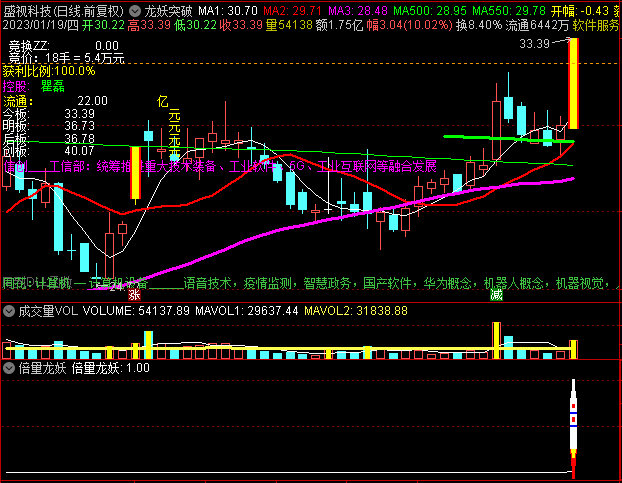Select the yellow candlestick above the 涨 marker
This screenshot has height=483, width=622.
tap(135, 173)
